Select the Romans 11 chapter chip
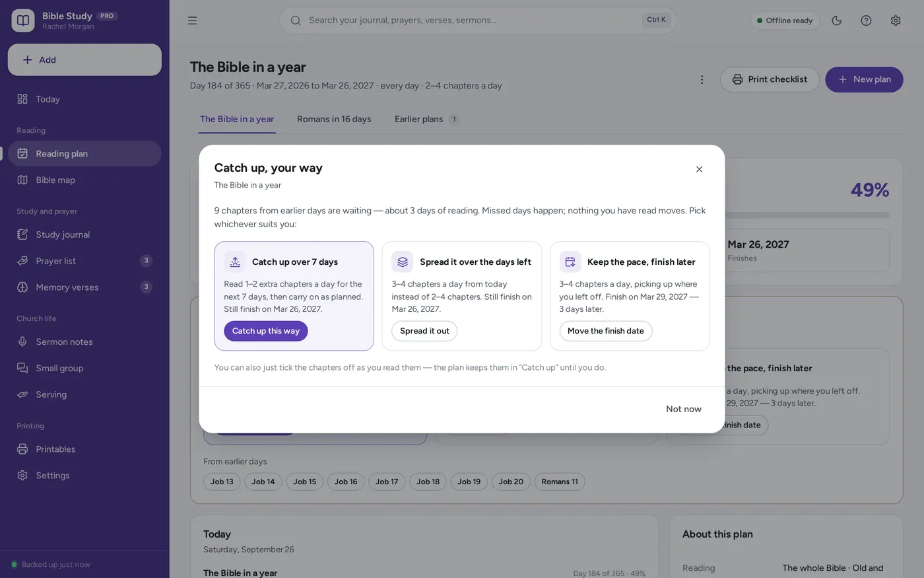The height and width of the screenshot is (578, 924). (x=560, y=482)
